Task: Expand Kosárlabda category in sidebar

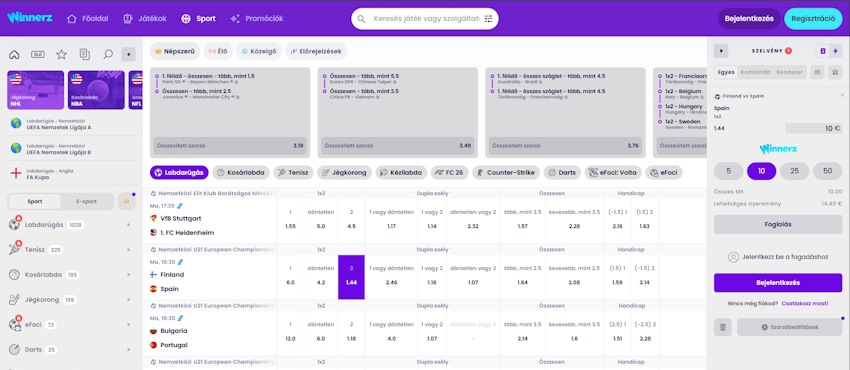Action: (x=72, y=275)
